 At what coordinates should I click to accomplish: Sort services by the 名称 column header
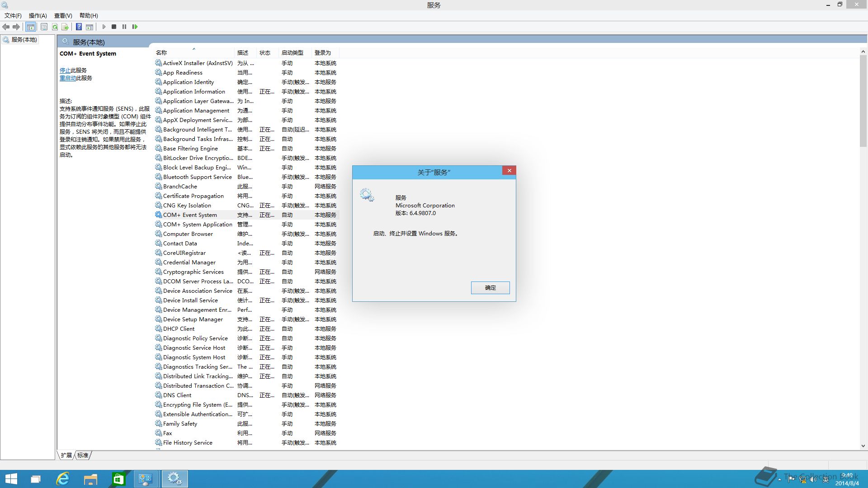click(x=194, y=52)
